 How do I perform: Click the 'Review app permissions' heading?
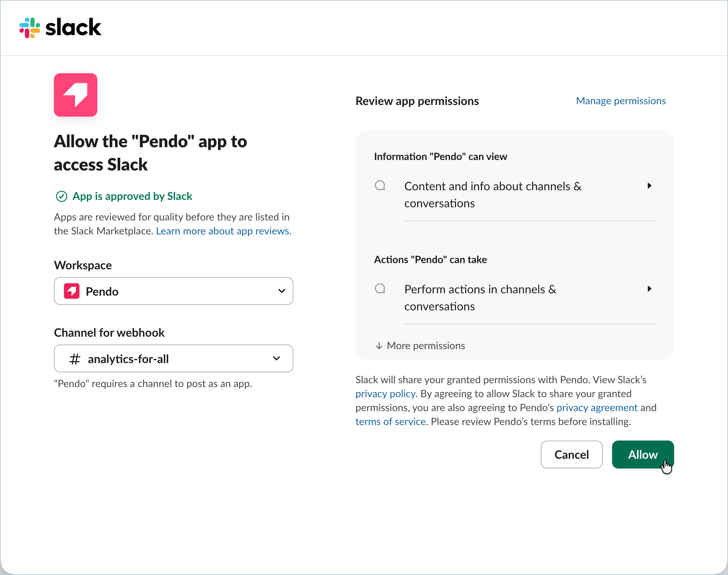[x=417, y=101]
